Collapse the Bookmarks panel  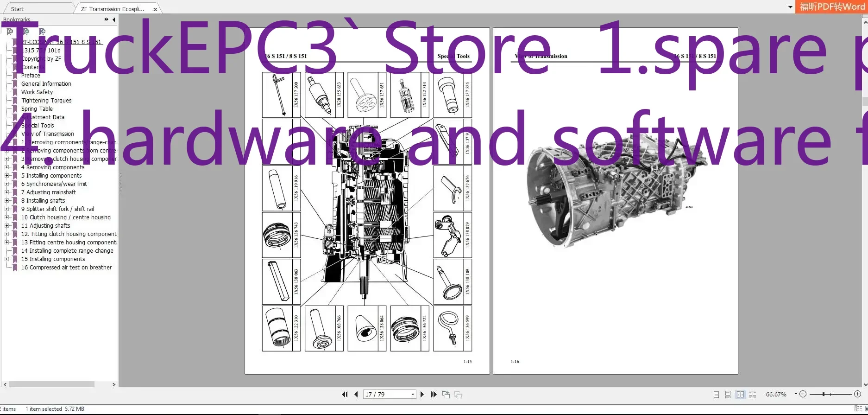pyautogui.click(x=114, y=19)
